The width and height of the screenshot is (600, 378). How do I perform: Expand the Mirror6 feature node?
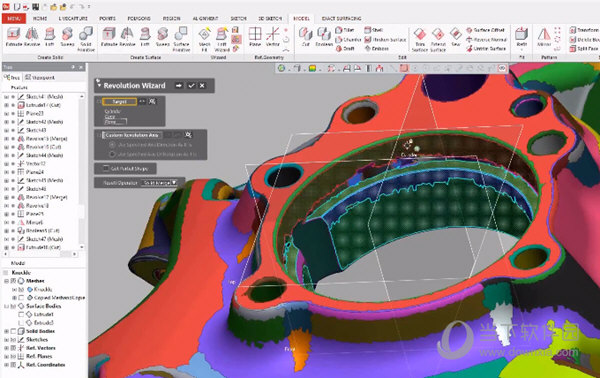pos(6,222)
